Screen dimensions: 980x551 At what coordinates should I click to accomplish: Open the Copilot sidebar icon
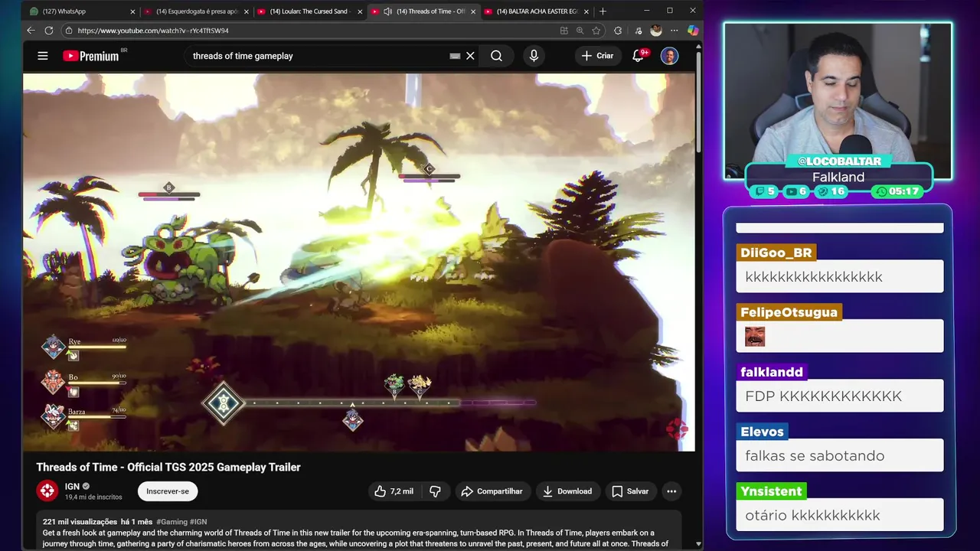[x=692, y=31]
